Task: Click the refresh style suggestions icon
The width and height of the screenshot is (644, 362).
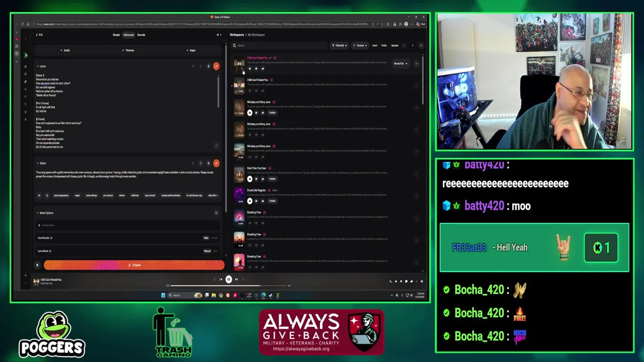Action: (47, 196)
